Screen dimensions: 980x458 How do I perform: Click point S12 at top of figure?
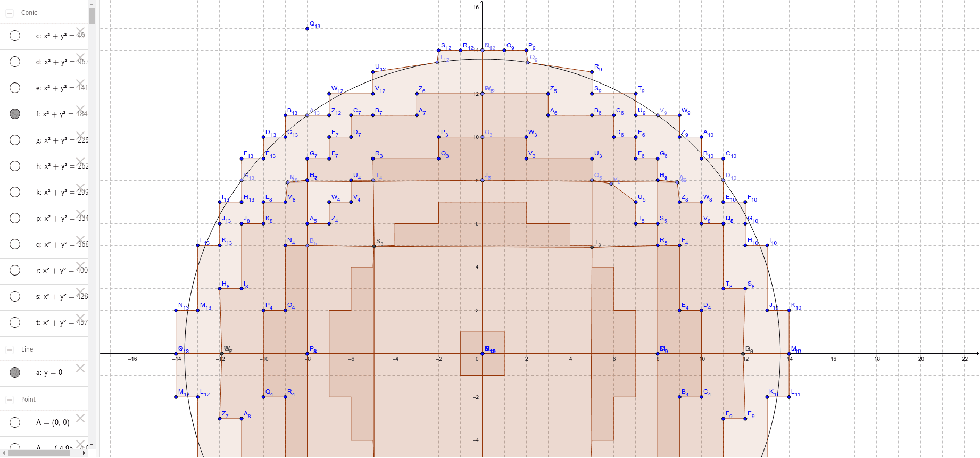(x=438, y=51)
